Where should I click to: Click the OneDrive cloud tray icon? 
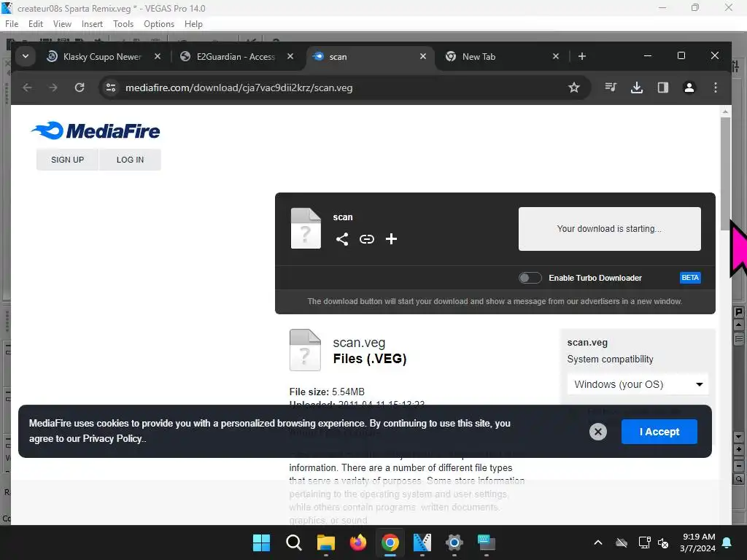click(x=622, y=542)
